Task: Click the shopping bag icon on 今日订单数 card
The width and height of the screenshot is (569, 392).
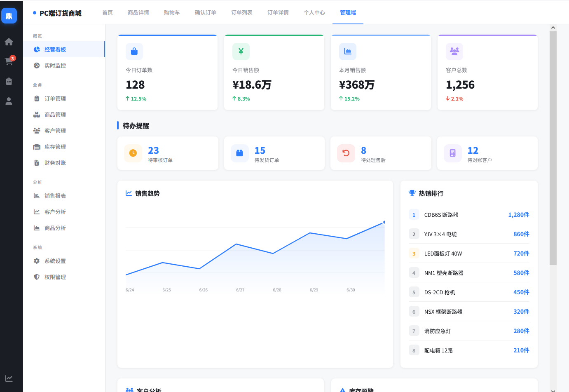Action: click(x=134, y=52)
